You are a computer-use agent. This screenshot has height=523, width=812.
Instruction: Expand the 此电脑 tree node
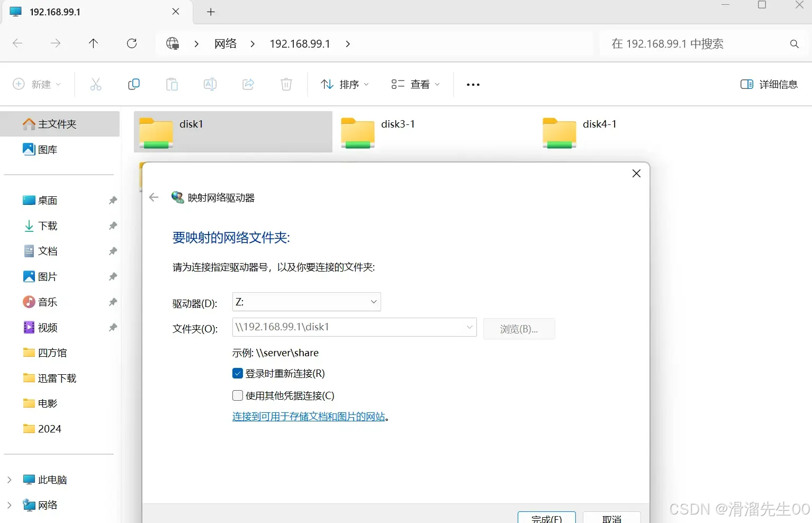point(9,480)
